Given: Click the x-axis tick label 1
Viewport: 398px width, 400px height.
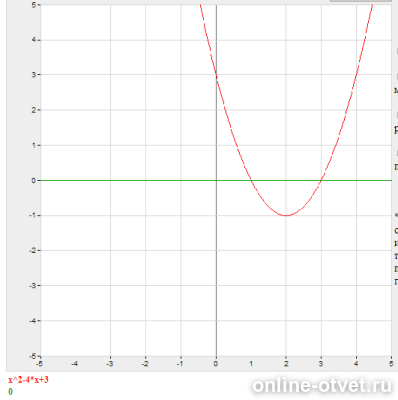Looking at the screenshot, I should [251, 363].
